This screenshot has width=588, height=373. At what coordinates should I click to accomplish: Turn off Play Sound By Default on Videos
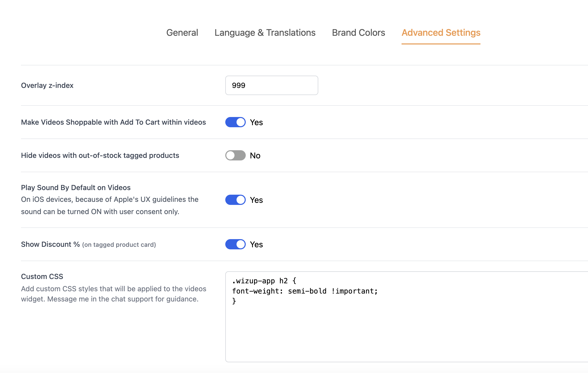tap(235, 200)
